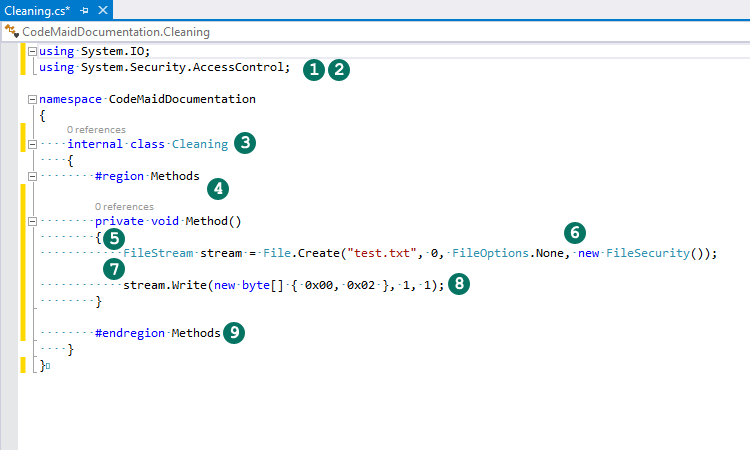Viewport: 750px width, 450px height.
Task: Close the Cleaning.cs tab
Action: [x=102, y=10]
